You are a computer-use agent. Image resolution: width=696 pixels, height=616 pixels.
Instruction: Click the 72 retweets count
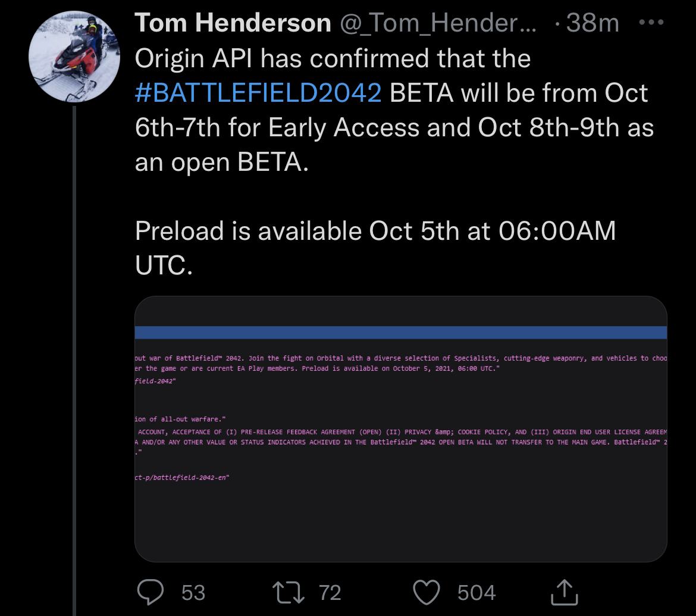(330, 592)
